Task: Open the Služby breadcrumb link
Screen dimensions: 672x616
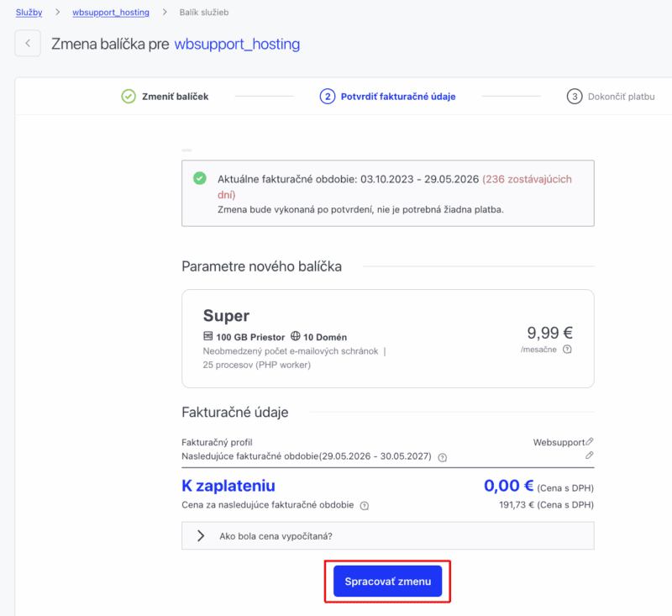Action: coord(29,13)
